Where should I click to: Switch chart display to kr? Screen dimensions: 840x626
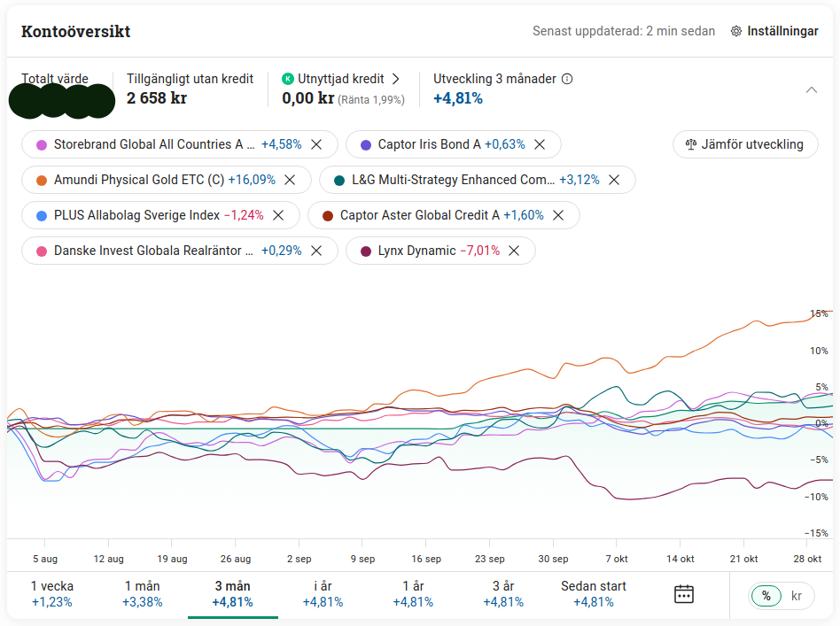pos(796,596)
